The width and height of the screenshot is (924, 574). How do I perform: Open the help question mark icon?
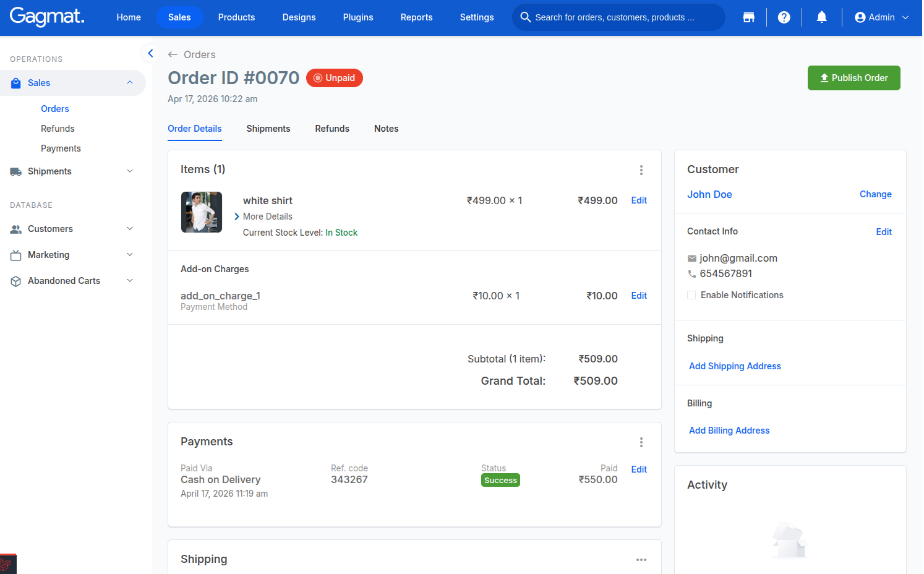[784, 17]
